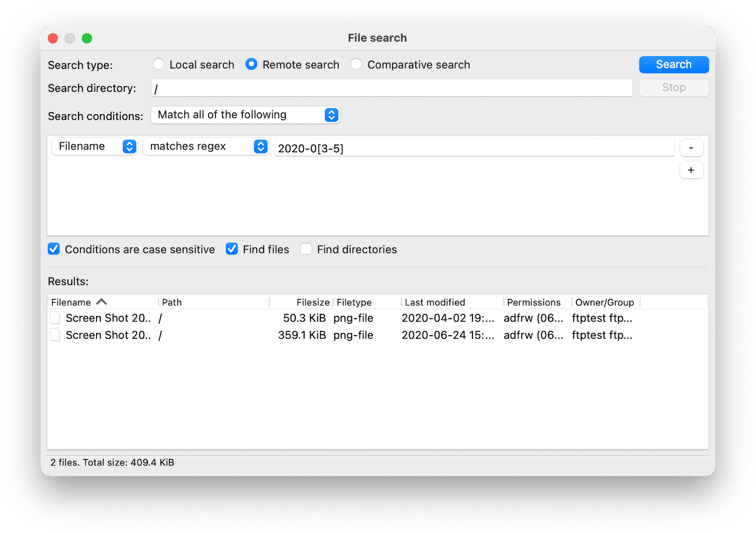Viewport: 756px width, 533px height.
Task: Click the status text showing 2 files total
Action: (x=112, y=463)
